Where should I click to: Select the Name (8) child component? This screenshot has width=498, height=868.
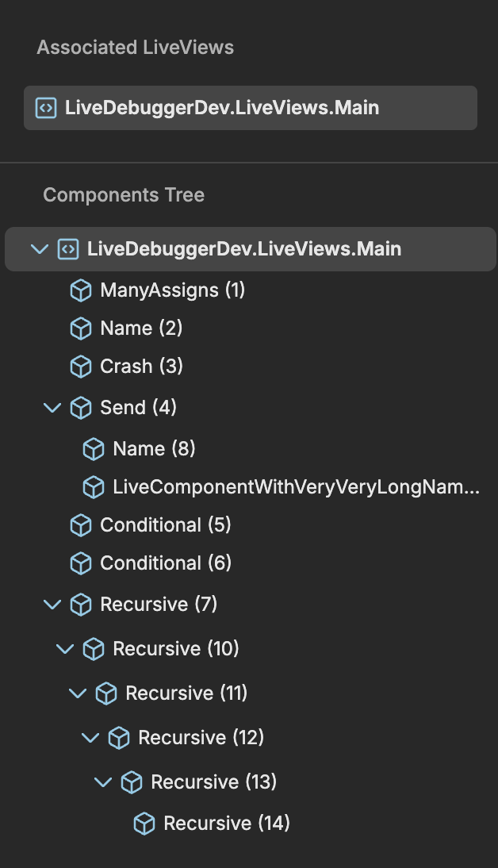tap(154, 449)
